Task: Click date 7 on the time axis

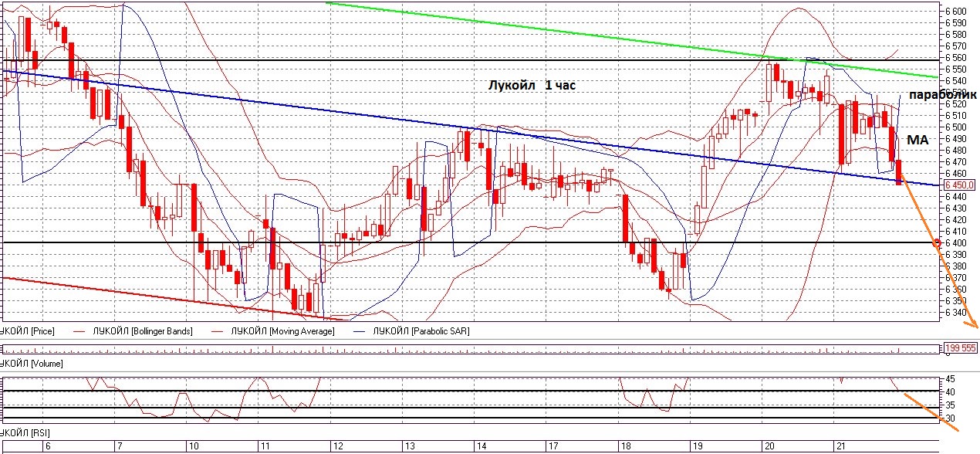Action: point(118,447)
